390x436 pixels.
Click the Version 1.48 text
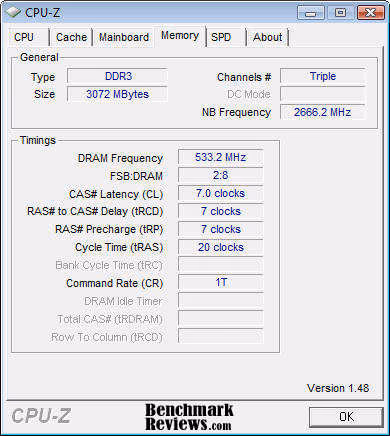point(338,388)
